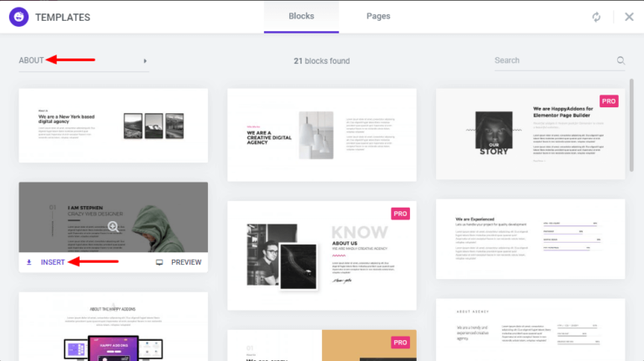Select the We are Experienced template
The width and height of the screenshot is (644, 361).
click(530, 239)
